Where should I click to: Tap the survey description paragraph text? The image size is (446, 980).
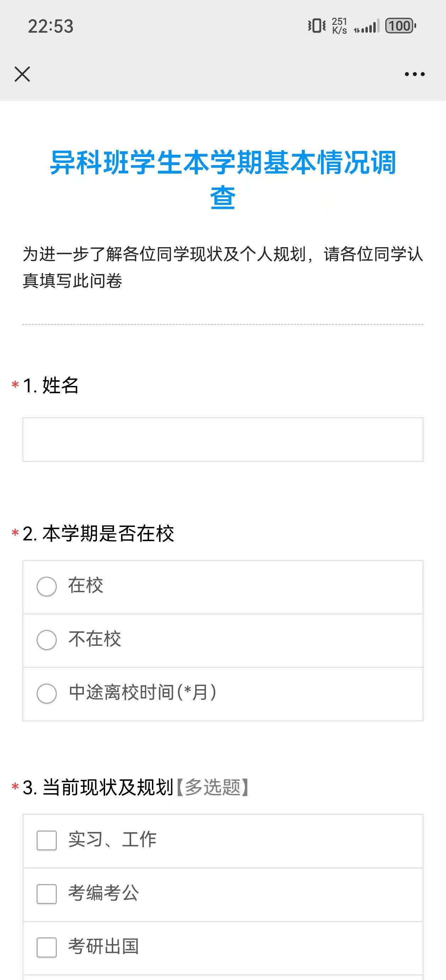click(223, 267)
